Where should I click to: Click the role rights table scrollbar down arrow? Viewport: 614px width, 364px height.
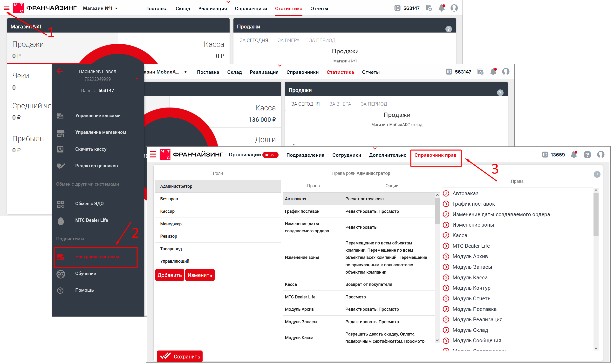[x=437, y=340]
